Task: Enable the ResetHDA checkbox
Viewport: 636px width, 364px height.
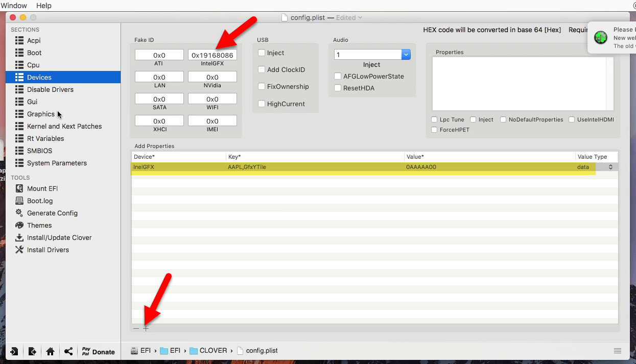Action: point(338,88)
